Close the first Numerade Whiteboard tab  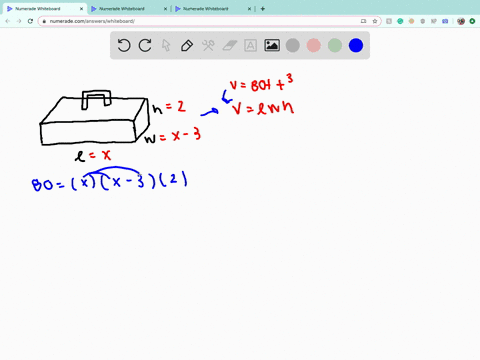(x=81, y=9)
